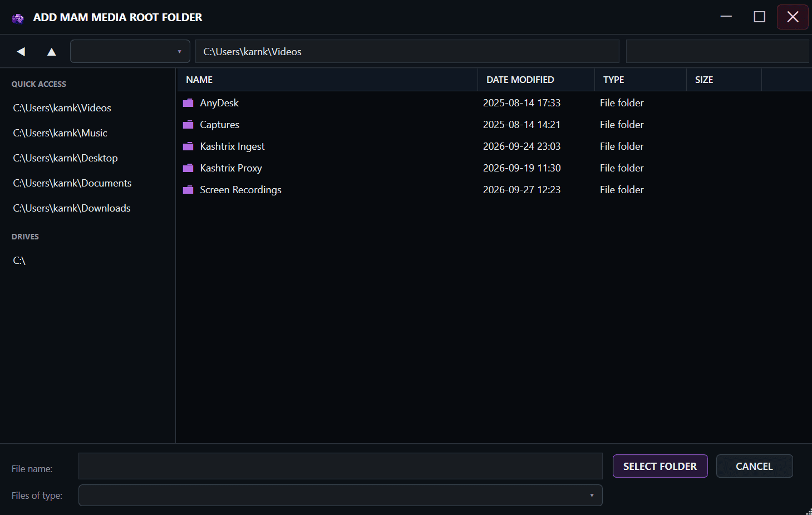This screenshot has height=515, width=812.
Task: Open the Files of type dropdown
Action: tap(341, 496)
